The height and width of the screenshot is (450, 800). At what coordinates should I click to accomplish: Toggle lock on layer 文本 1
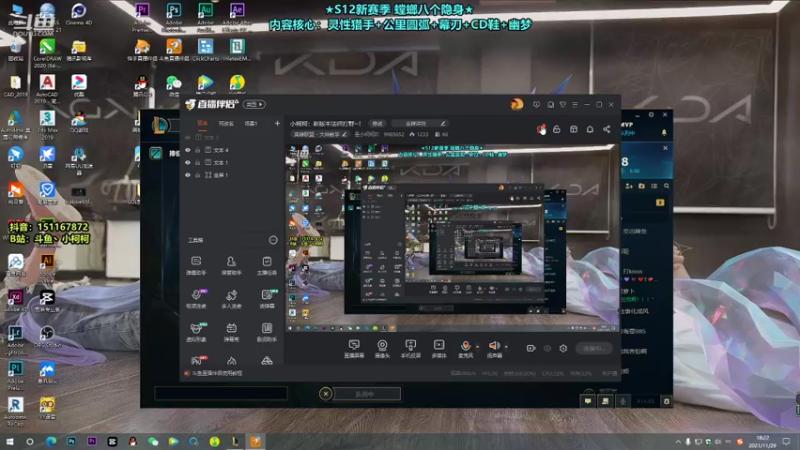pyautogui.click(x=198, y=162)
